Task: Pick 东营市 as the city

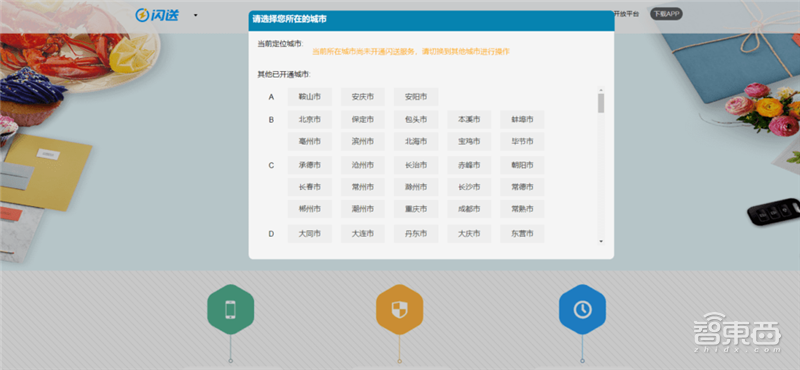Action: (x=522, y=234)
